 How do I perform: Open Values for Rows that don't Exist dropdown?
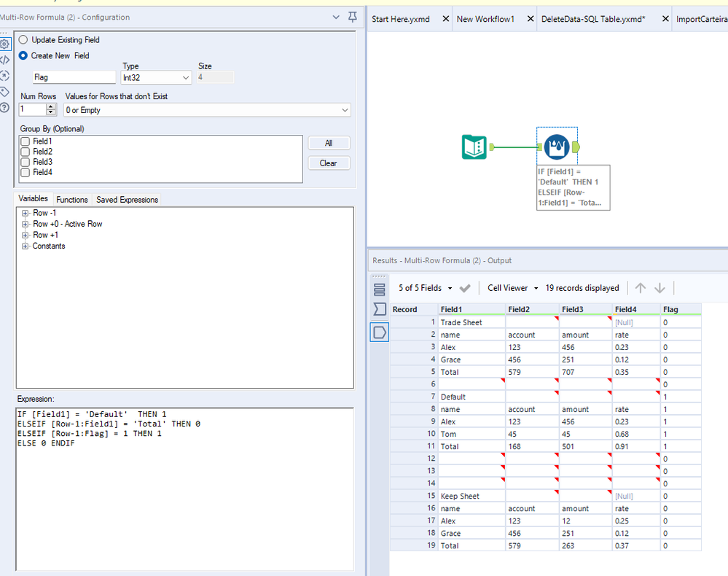click(207, 110)
